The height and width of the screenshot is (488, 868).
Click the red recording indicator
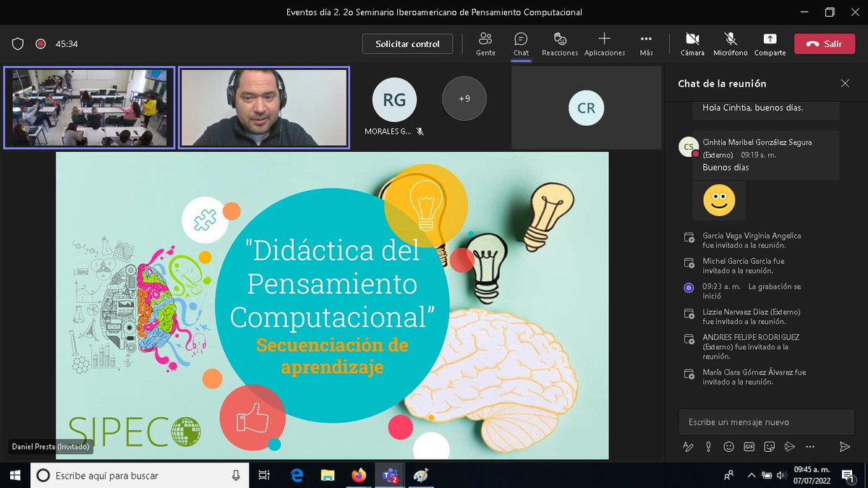pos(41,44)
